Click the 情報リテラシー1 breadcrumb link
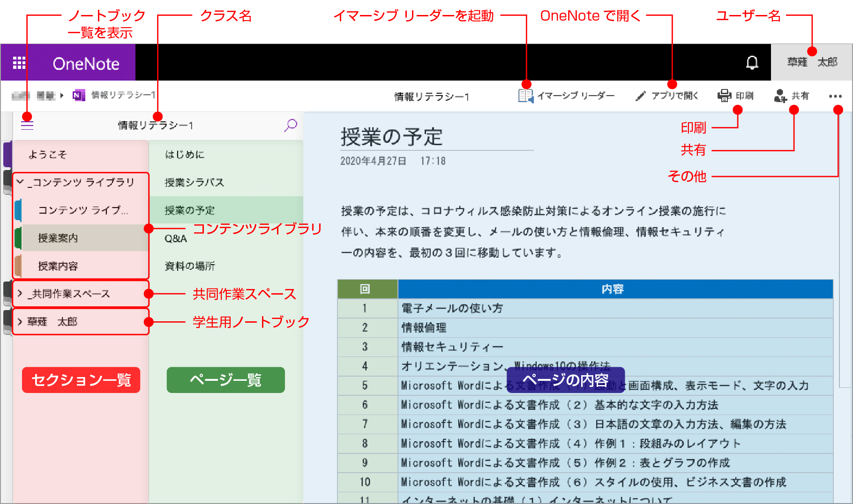 123,95
